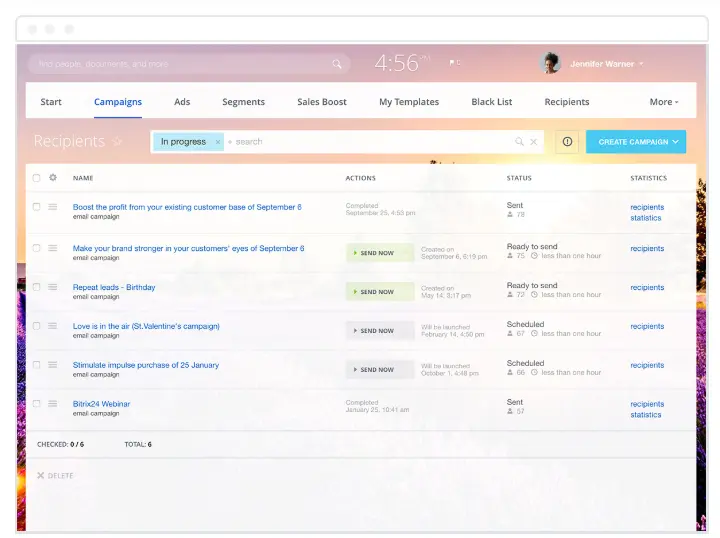The width and height of the screenshot is (720, 538).
Task: Open the row menu for Boost the profit campaign
Action: [53, 207]
